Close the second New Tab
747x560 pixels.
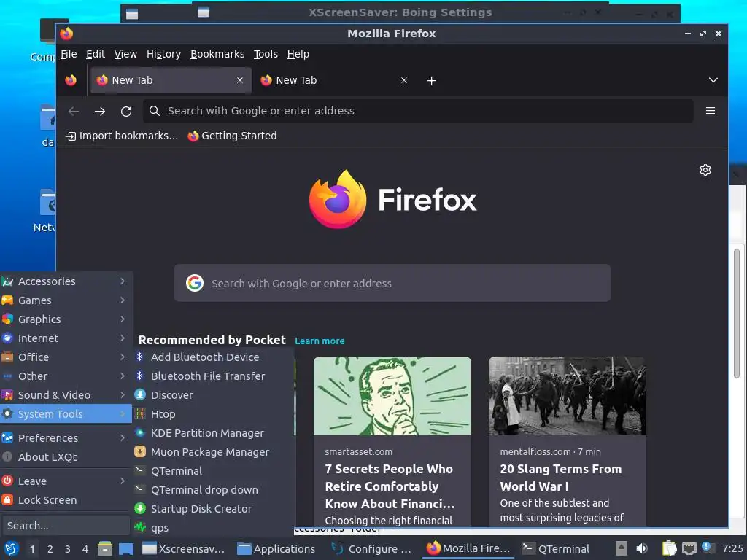[x=404, y=80]
